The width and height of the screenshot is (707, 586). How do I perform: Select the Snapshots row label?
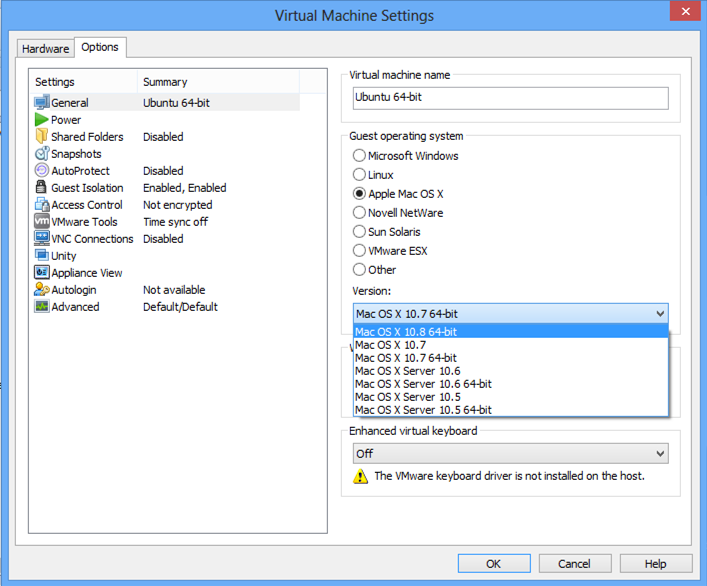point(76,154)
